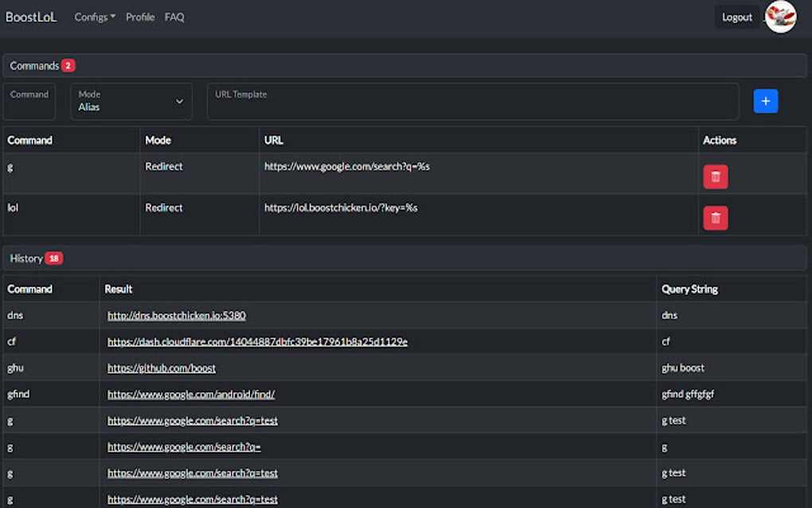Open the github.com/boost link in History
Screen dimensions: 812x508
coord(161,367)
